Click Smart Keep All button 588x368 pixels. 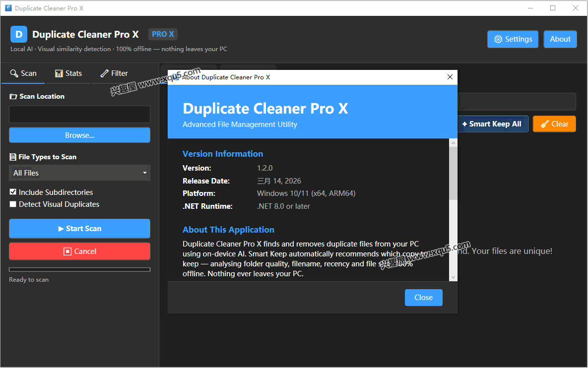tap(492, 124)
